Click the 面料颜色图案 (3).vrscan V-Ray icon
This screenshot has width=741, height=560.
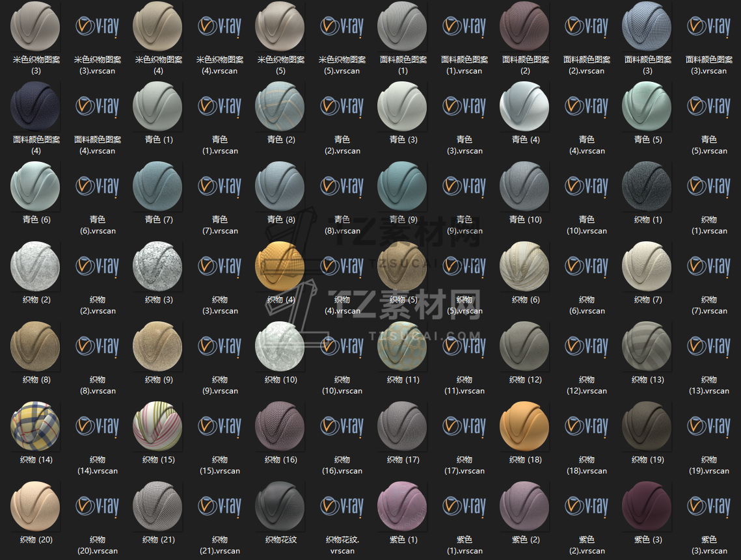tap(709, 27)
